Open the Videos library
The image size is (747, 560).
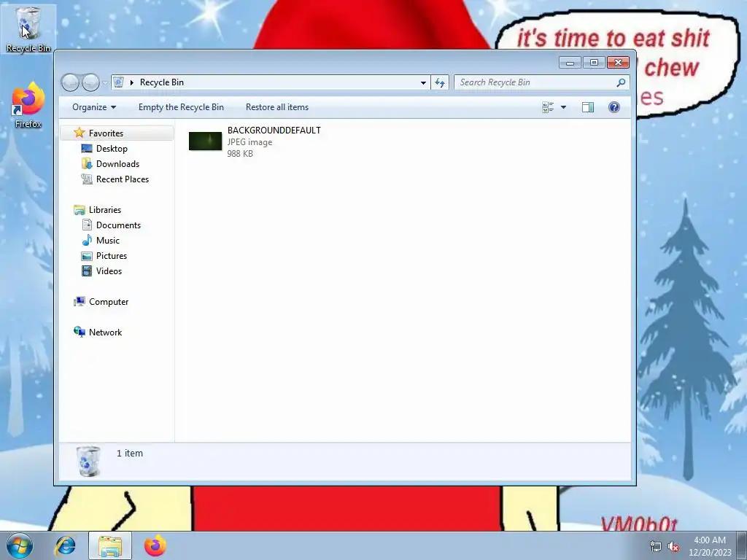coord(109,271)
